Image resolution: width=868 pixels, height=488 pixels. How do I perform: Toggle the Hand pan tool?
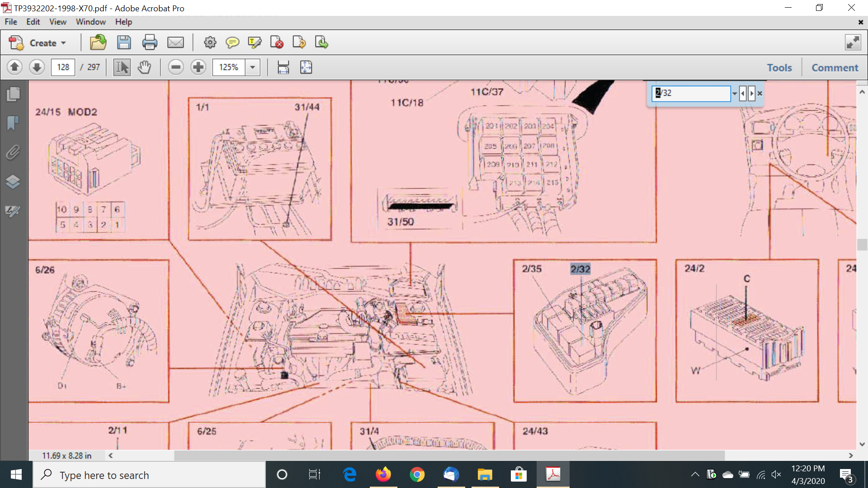point(144,67)
